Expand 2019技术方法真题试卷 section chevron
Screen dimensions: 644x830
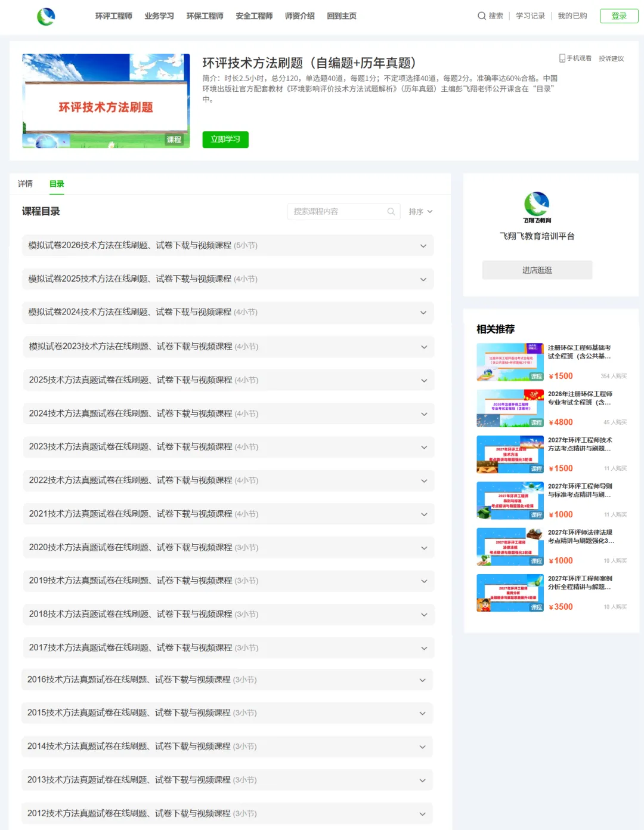click(x=424, y=581)
